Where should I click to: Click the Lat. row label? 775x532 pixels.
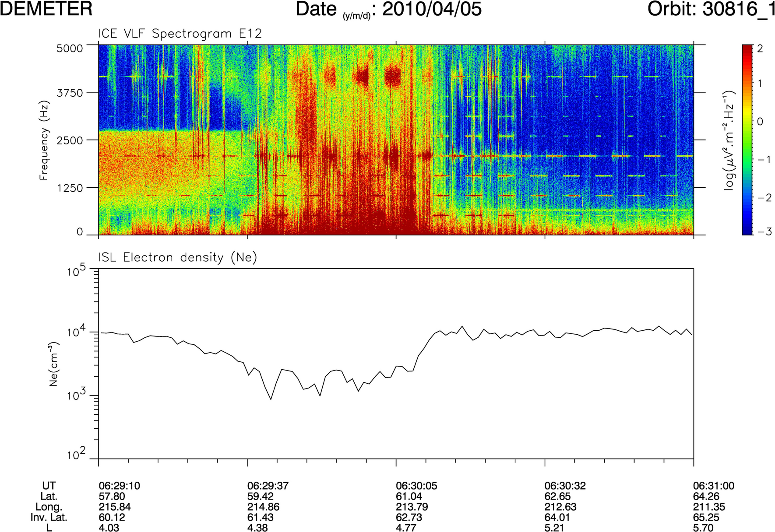(49, 497)
